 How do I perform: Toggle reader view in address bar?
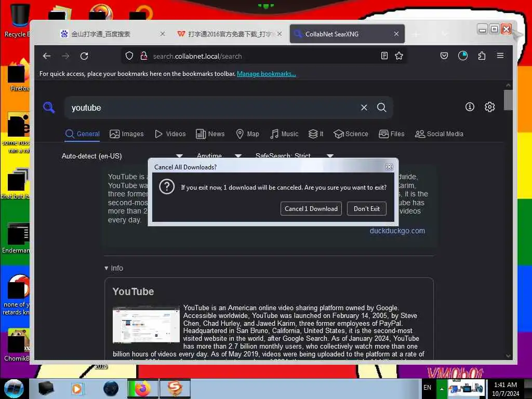(384, 56)
